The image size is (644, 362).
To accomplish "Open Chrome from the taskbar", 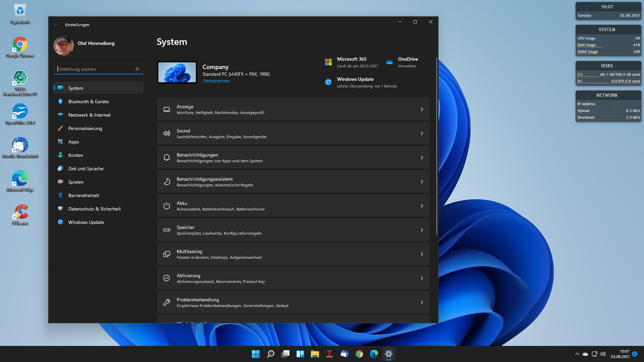I will (359, 354).
